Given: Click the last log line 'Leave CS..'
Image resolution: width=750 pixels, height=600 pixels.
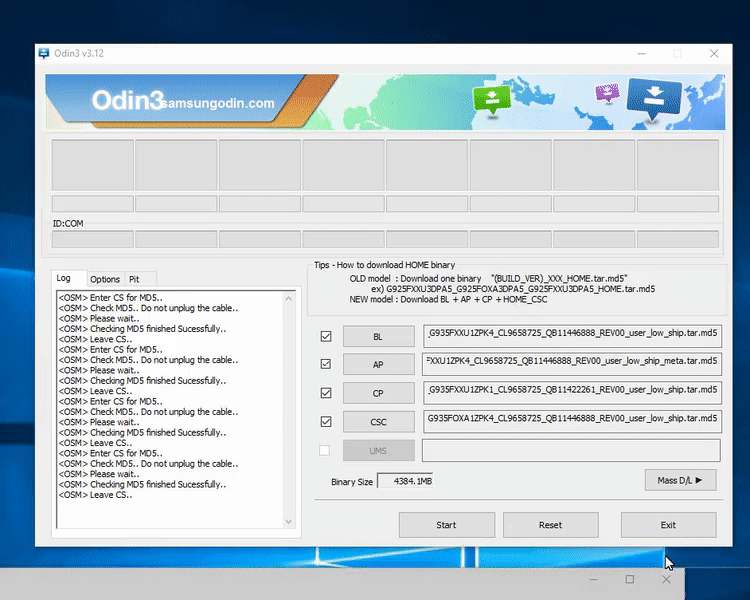Looking at the screenshot, I should coord(95,495).
